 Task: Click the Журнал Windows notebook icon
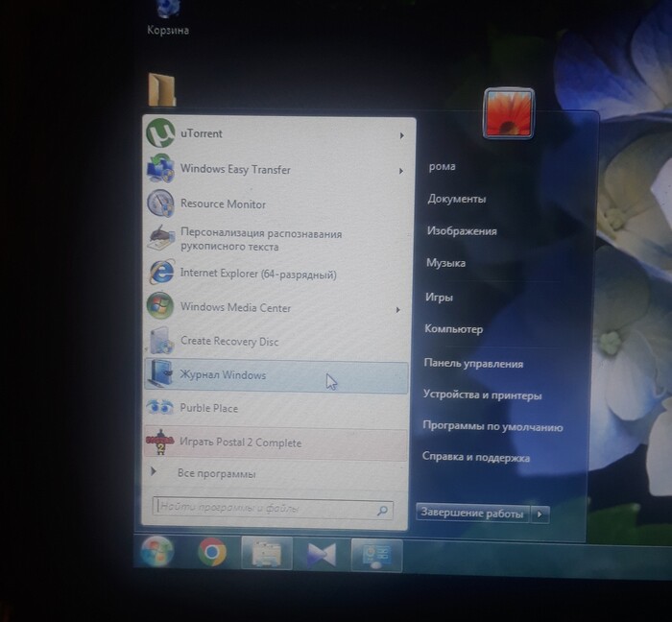coord(160,374)
